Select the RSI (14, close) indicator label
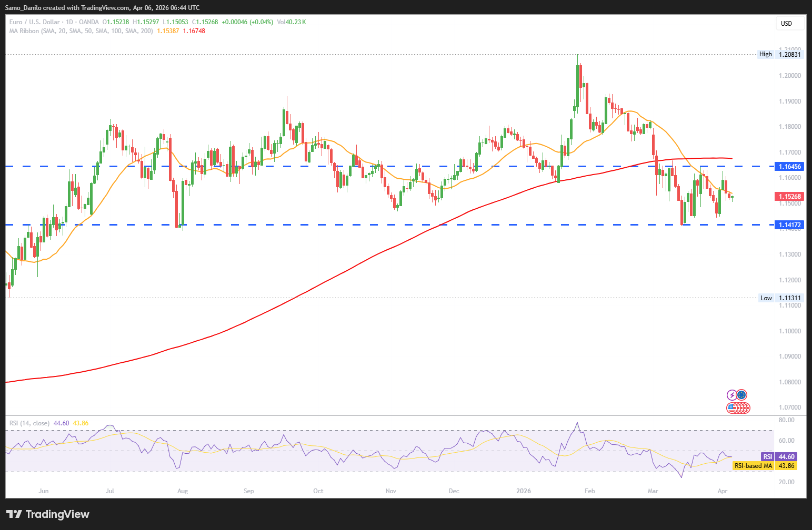 pos(29,423)
